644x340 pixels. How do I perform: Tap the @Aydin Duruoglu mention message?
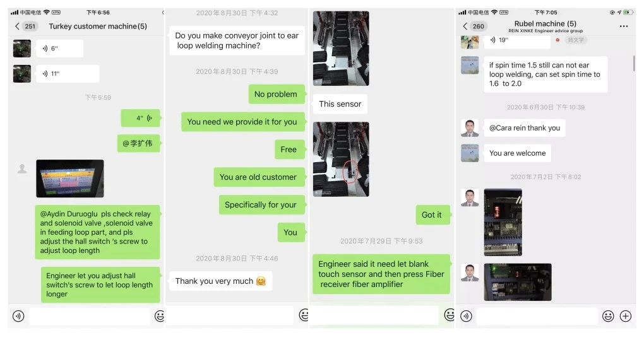[x=97, y=232]
